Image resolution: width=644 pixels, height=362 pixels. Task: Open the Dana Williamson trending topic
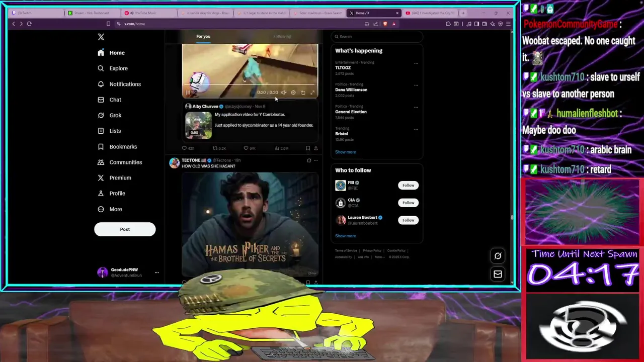coord(351,89)
